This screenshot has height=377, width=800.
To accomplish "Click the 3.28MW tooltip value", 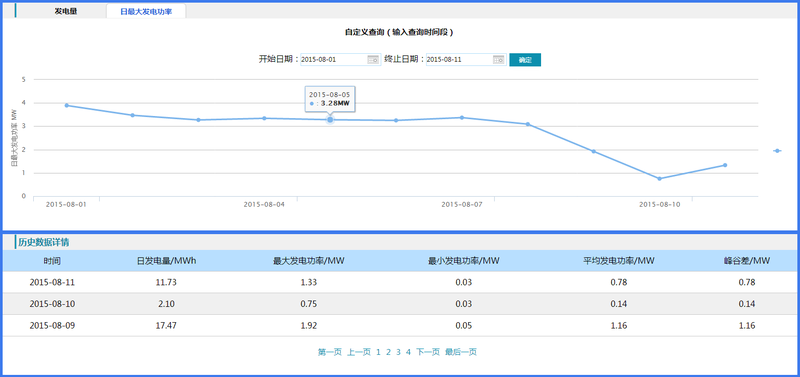I will click(x=335, y=104).
